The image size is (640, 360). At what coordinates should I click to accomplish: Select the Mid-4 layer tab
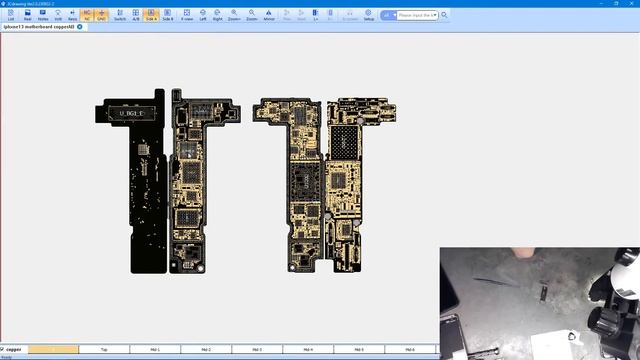coord(308,349)
